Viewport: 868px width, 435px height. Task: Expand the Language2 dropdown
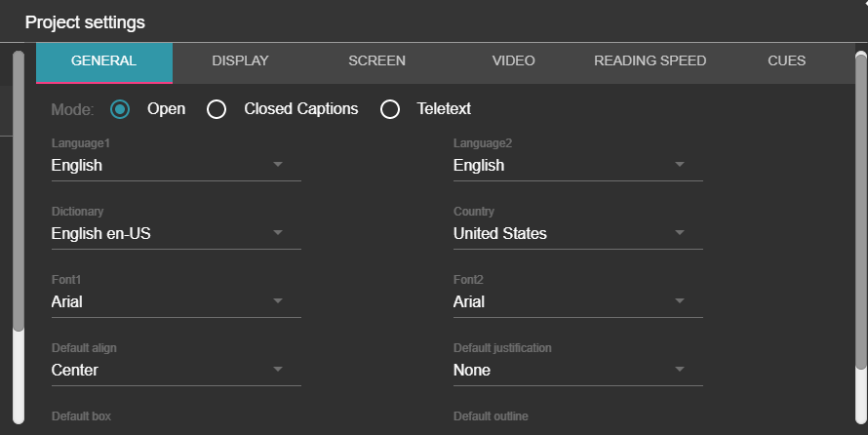(577, 166)
